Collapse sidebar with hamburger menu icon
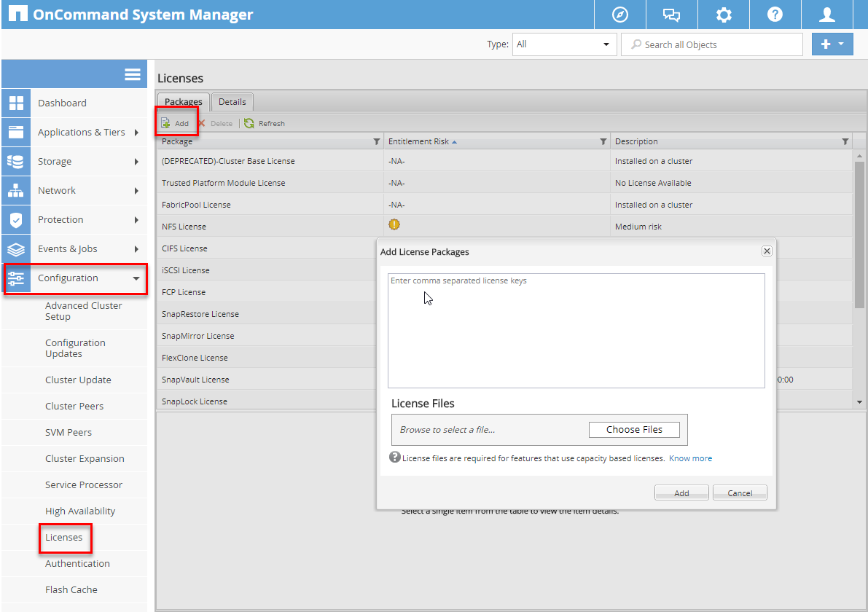The width and height of the screenshot is (868, 612). tap(132, 74)
